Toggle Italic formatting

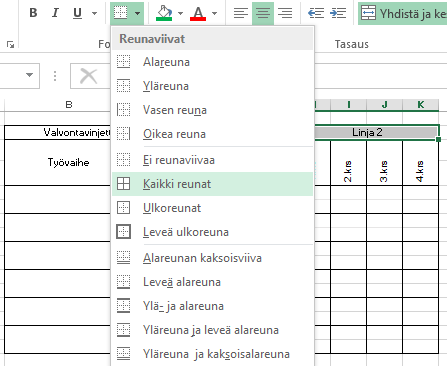tap(55, 13)
